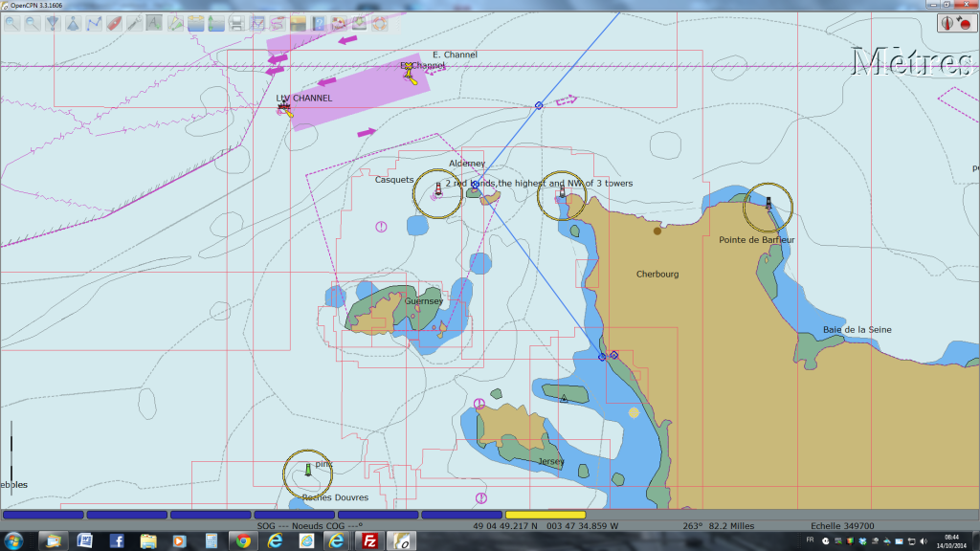Click the red GPS status indicator

963,24
